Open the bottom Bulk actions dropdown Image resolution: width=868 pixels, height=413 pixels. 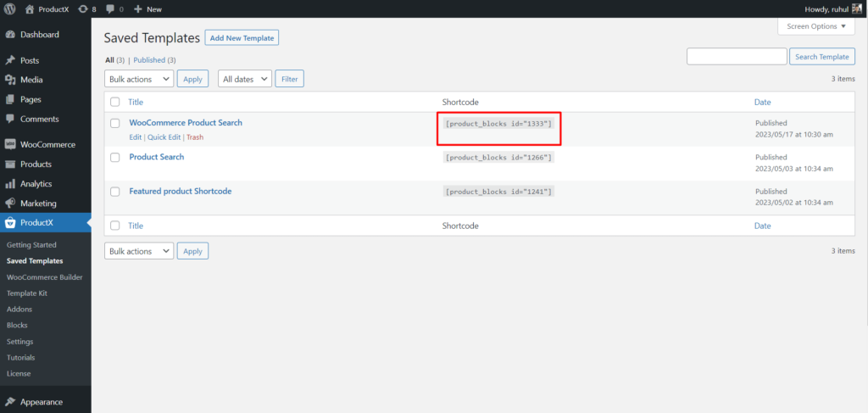pyautogui.click(x=139, y=251)
